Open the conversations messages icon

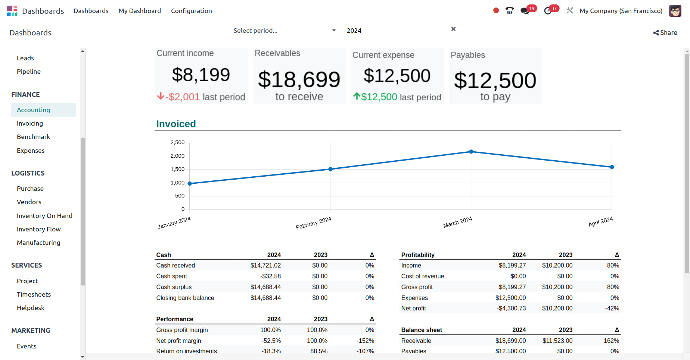pos(525,11)
